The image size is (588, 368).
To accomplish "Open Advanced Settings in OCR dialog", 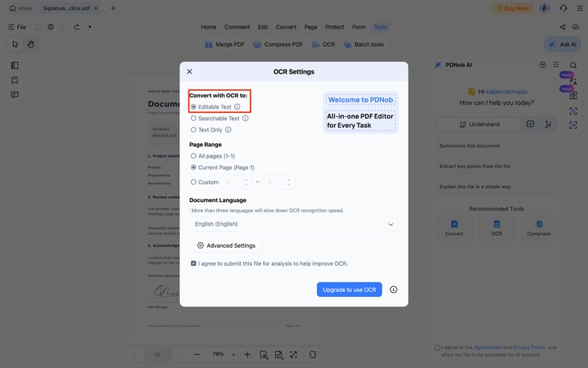I will (x=226, y=245).
